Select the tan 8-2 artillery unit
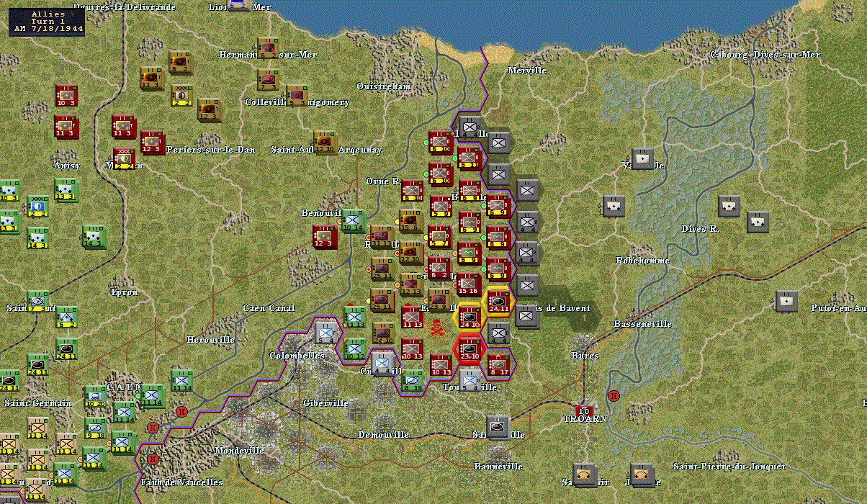Screen dimensions: 867x504 [x=180, y=62]
